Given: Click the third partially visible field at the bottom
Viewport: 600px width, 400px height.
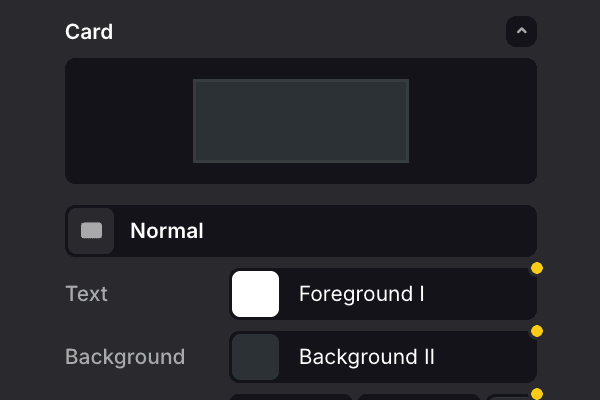Looking at the screenshot, I should pos(508,397).
